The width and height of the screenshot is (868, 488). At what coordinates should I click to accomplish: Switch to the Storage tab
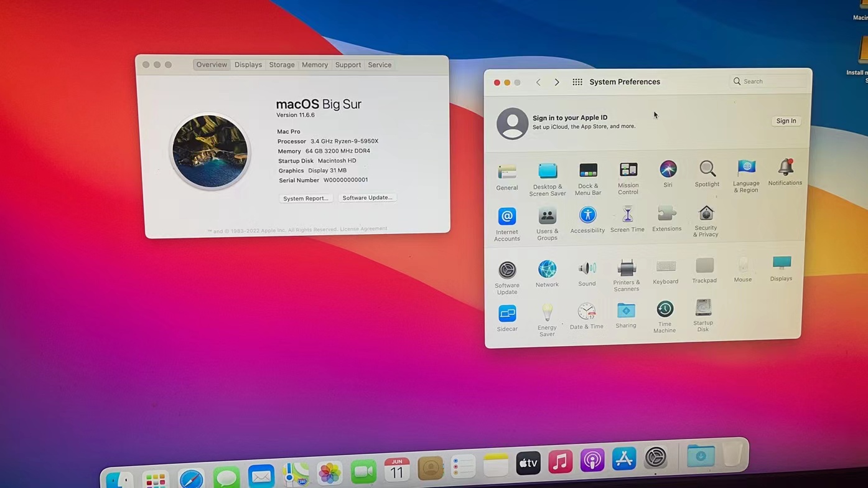tap(282, 65)
